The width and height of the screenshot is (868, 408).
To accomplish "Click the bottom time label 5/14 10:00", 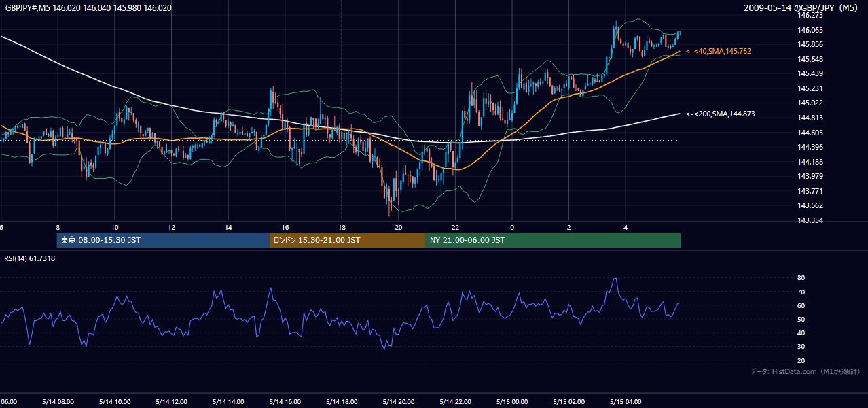I will tap(115, 401).
